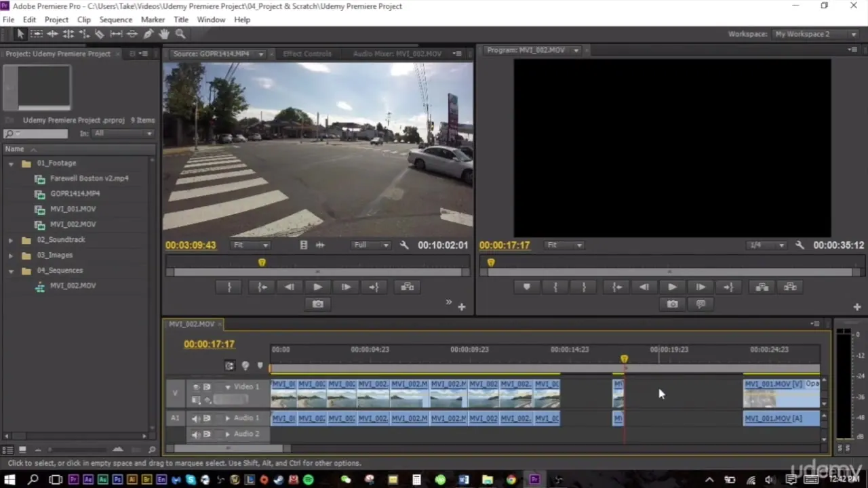Click the Extract button in Program monitor
This screenshot has height=488, width=868.
[790, 287]
